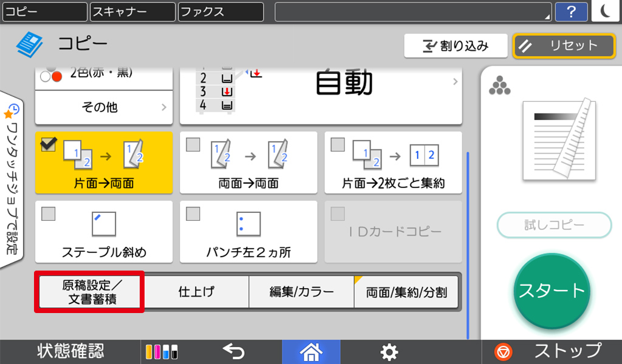The height and width of the screenshot is (364, 622).
Task: Enable the パンチ左2ヵ所 checkbox
Action: [193, 214]
